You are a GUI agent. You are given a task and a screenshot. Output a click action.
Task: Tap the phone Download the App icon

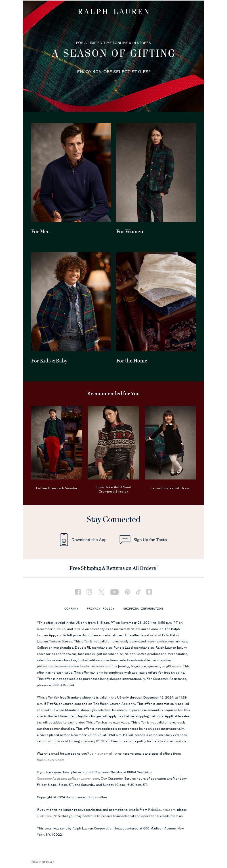pyautogui.click(x=64, y=540)
